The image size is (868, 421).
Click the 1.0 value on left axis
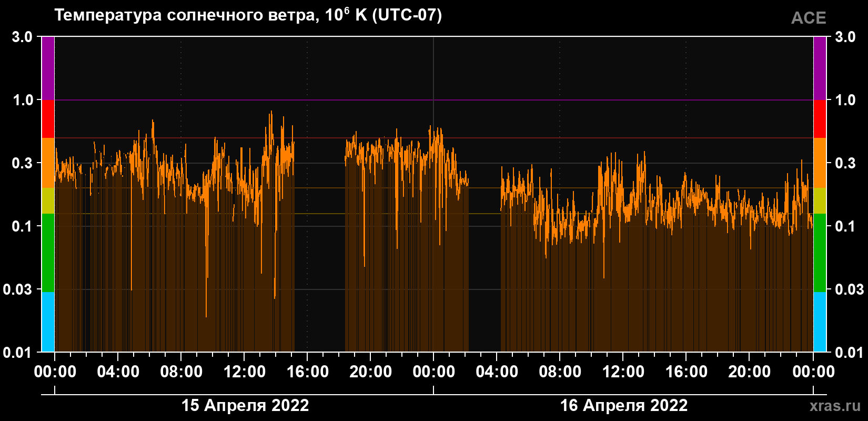point(23,100)
